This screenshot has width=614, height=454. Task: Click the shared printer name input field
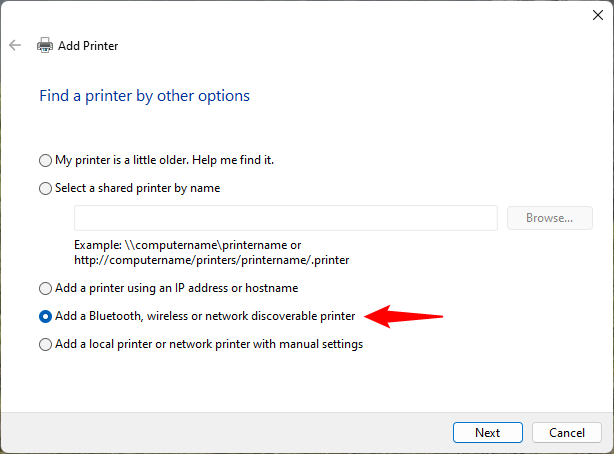click(x=286, y=218)
